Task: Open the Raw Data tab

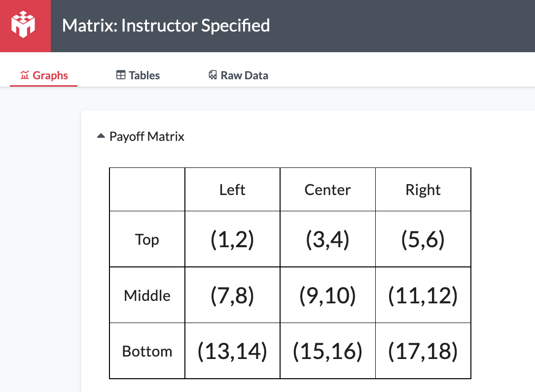Action: click(x=238, y=75)
